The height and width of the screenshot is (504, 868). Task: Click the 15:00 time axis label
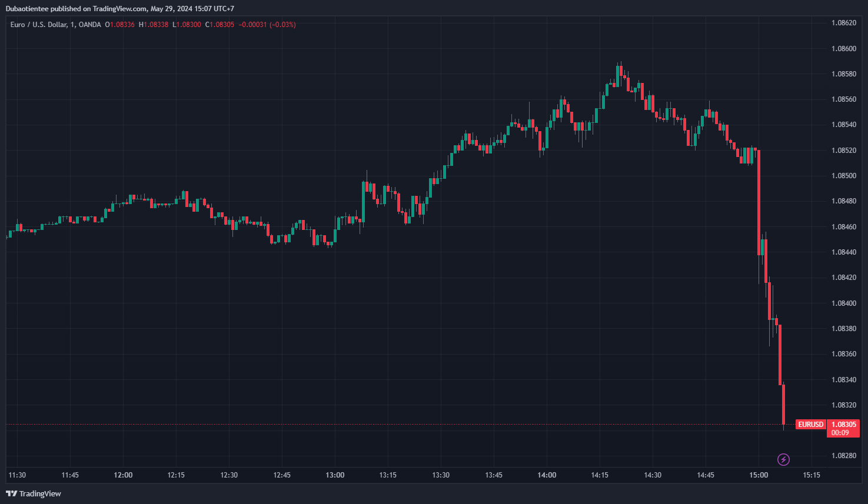click(x=759, y=475)
